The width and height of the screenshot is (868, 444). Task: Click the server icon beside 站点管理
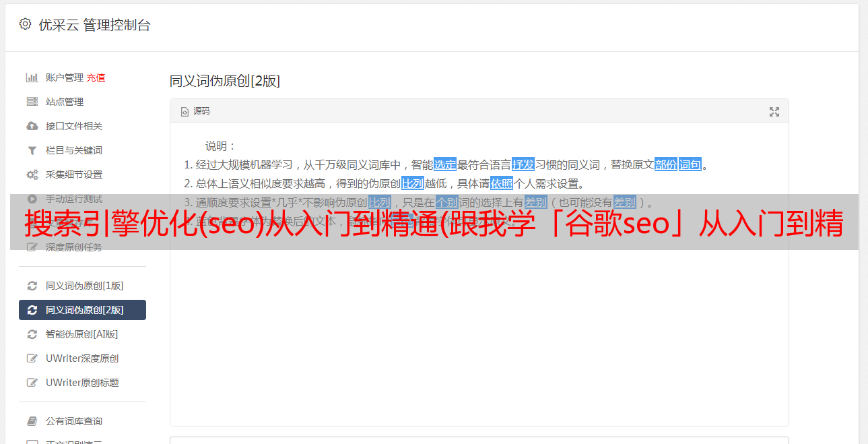(32, 102)
